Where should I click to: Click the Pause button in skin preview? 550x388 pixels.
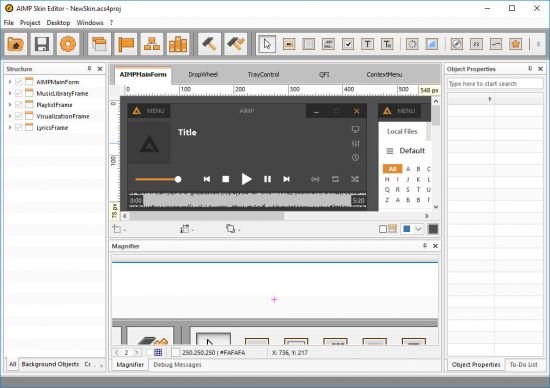pyautogui.click(x=267, y=179)
